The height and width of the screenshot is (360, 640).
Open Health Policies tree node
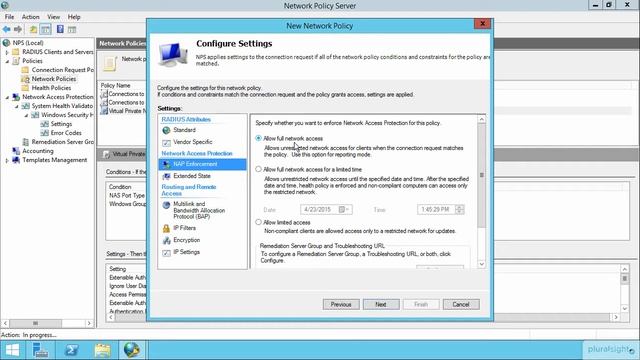click(51, 88)
